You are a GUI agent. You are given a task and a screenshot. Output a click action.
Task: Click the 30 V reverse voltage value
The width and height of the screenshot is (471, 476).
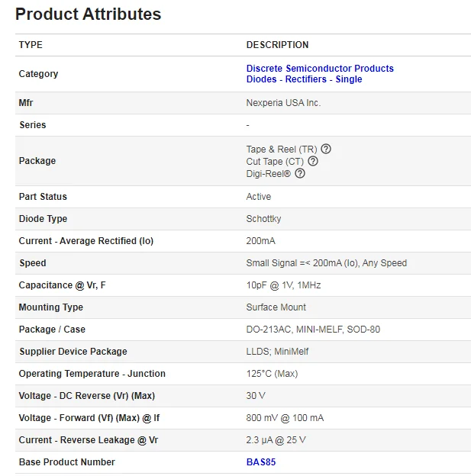(256, 396)
